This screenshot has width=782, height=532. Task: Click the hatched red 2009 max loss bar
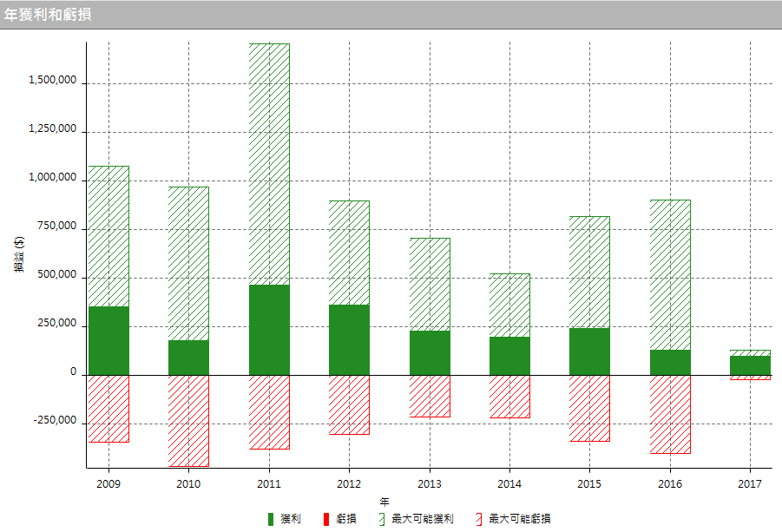[108, 409]
